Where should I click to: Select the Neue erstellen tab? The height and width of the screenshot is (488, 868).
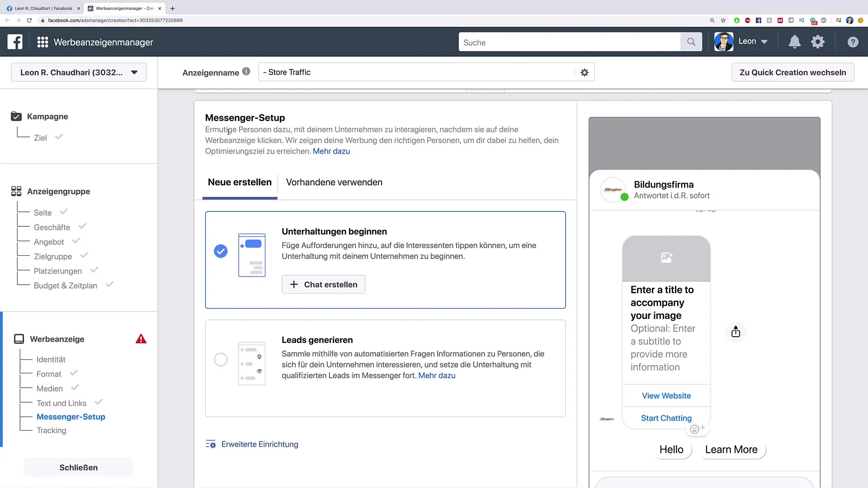tap(240, 183)
